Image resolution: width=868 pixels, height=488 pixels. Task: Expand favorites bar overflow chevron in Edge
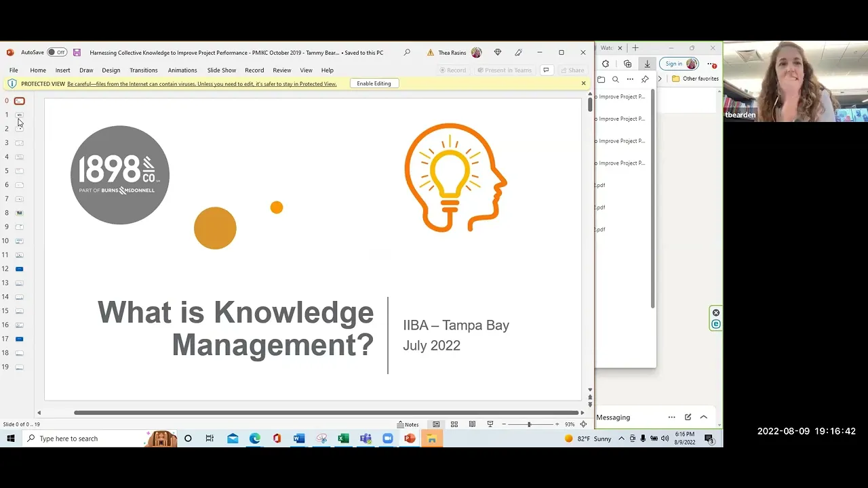pos(660,79)
